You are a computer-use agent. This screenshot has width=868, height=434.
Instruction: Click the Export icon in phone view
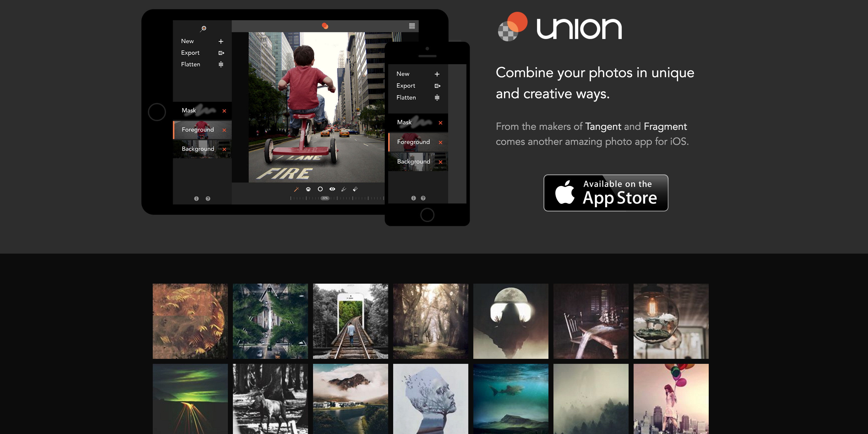click(438, 85)
